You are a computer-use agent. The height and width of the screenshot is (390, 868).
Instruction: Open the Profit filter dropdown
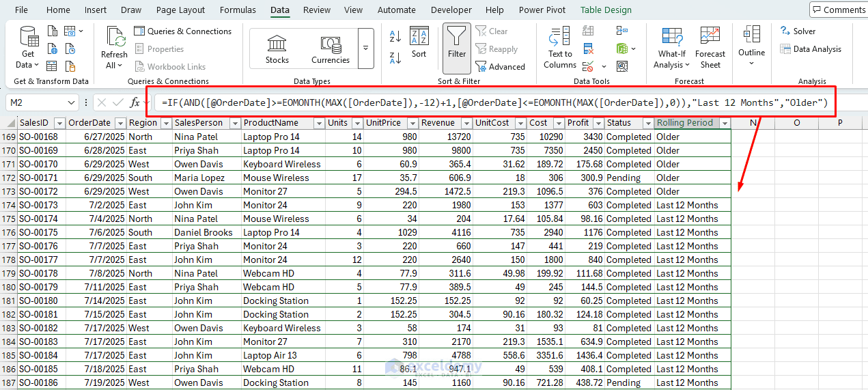coord(598,123)
